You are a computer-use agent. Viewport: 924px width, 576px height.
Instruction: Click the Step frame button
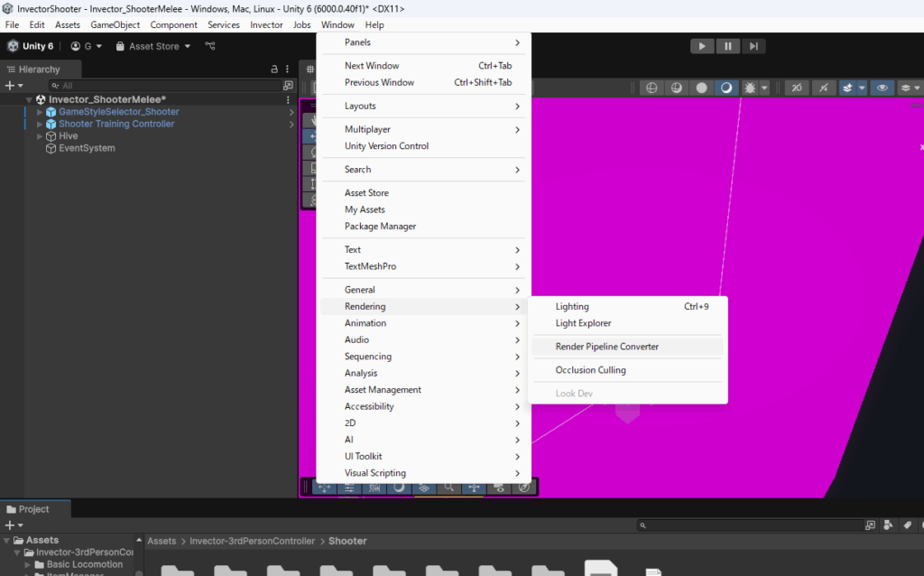point(753,46)
